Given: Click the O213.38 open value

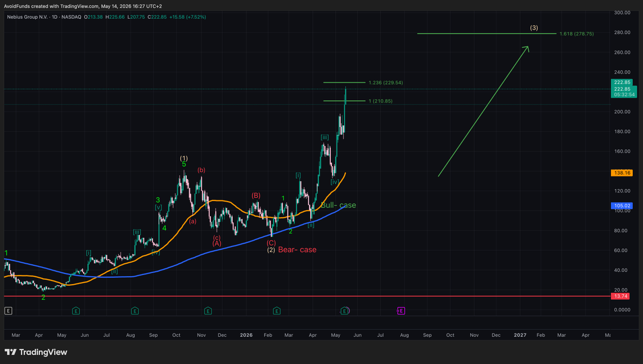Looking at the screenshot, I should point(93,17).
